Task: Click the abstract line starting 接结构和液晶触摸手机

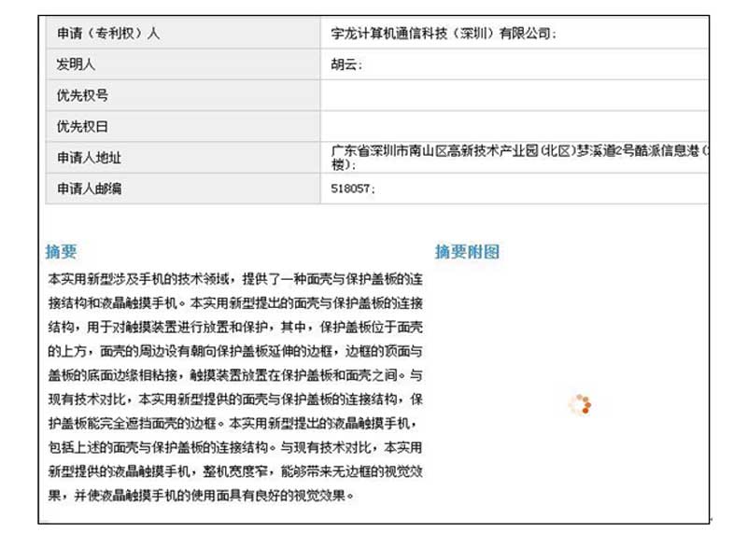Action: point(235,302)
